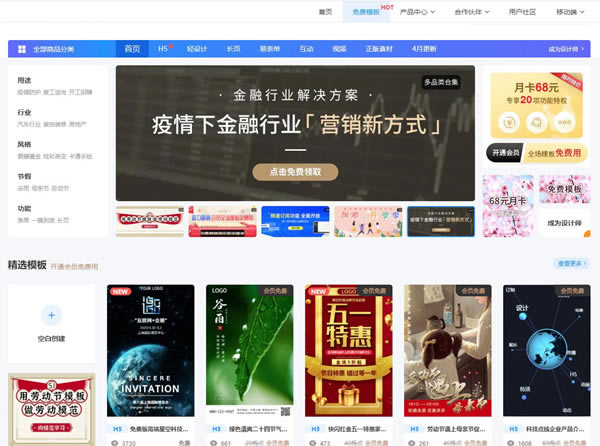Click 成为设计师 link in blue bar
Screen dimensions: 600x446
coord(566,49)
